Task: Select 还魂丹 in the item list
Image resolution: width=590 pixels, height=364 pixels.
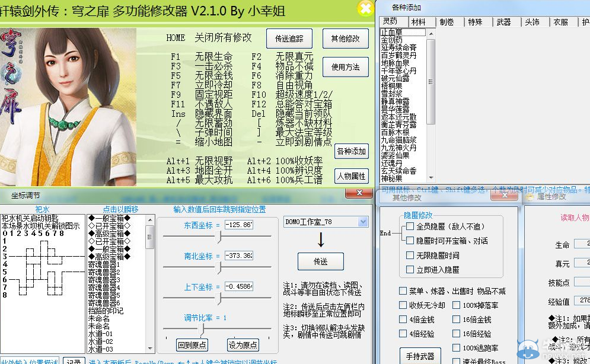Action: [x=392, y=163]
